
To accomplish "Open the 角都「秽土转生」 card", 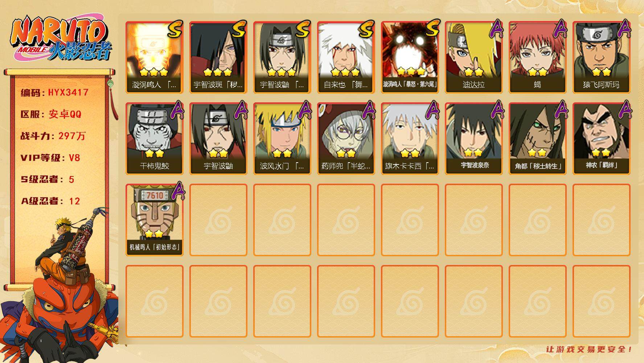I will tap(537, 139).
